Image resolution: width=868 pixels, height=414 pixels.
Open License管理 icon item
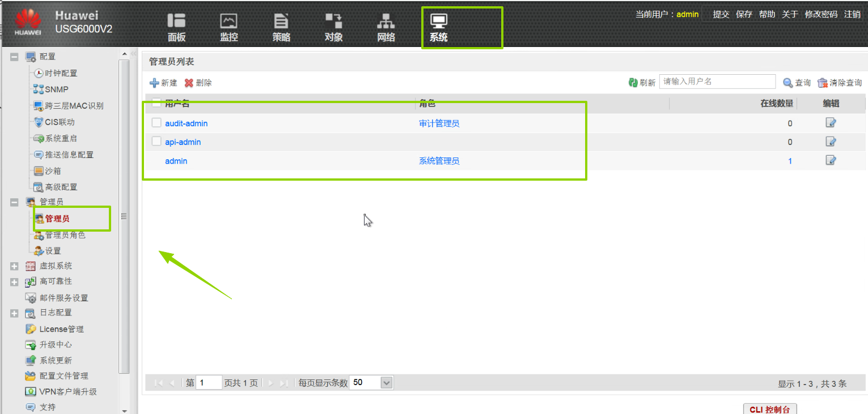(x=54, y=329)
